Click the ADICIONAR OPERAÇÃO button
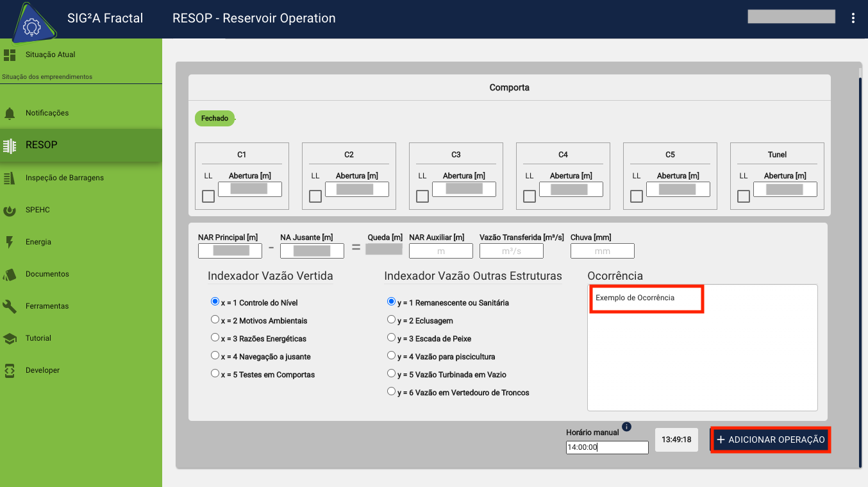This screenshot has width=868, height=487. point(771,440)
